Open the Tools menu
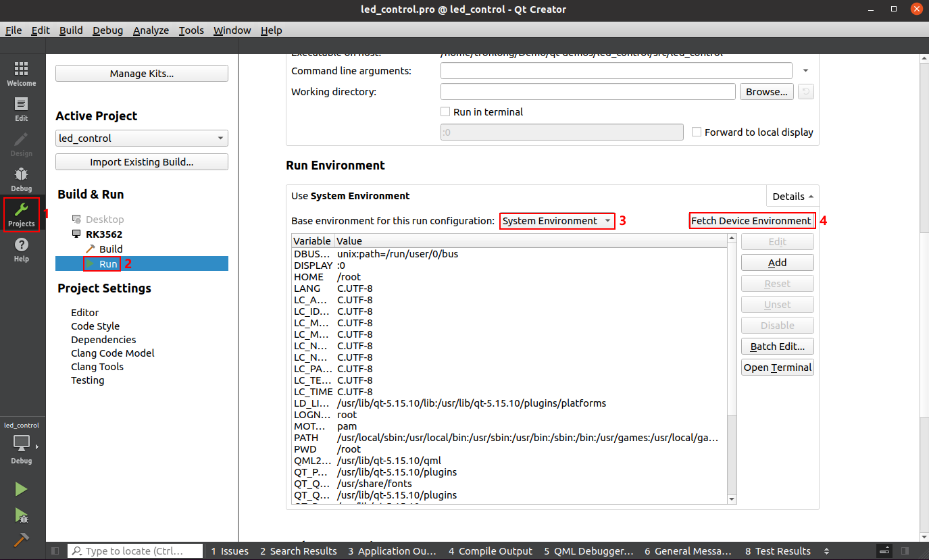 (191, 30)
